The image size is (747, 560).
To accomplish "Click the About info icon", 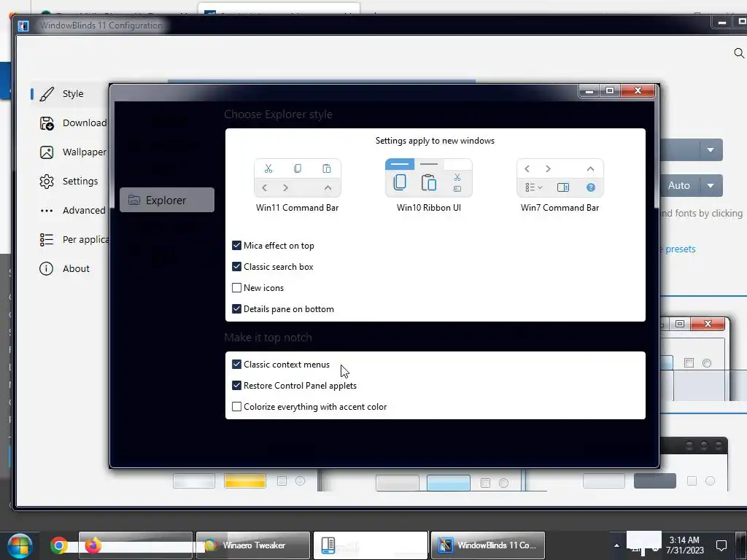I will point(46,268).
